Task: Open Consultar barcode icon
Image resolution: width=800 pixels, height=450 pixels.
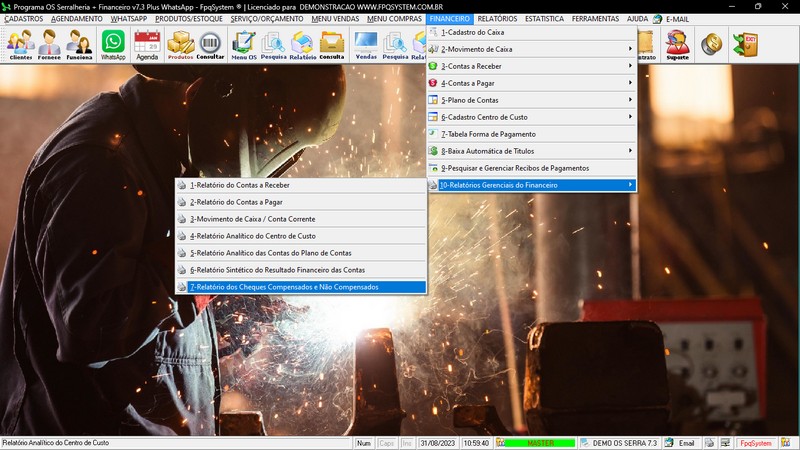Action: (x=210, y=45)
